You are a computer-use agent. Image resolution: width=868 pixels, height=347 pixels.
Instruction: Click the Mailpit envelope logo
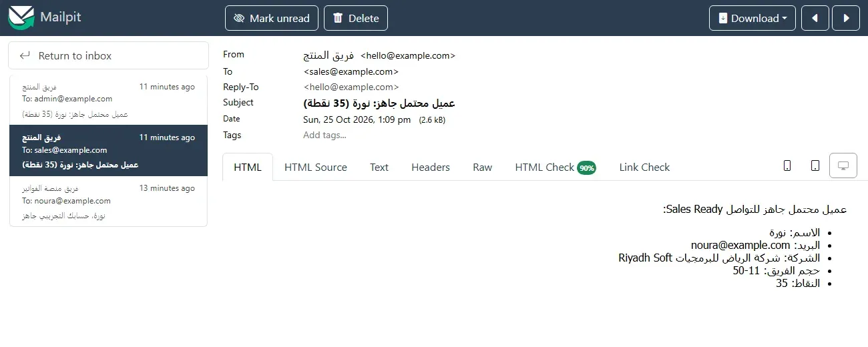pyautogui.click(x=21, y=18)
